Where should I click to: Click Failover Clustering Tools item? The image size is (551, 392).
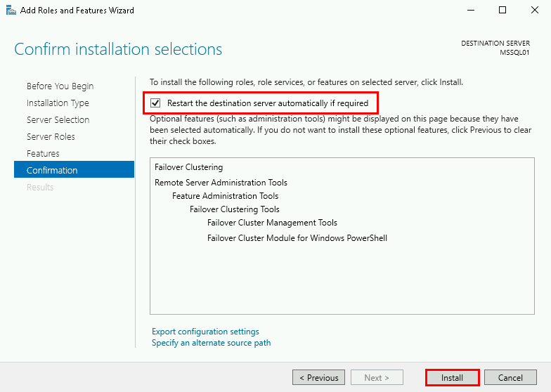pyautogui.click(x=234, y=209)
